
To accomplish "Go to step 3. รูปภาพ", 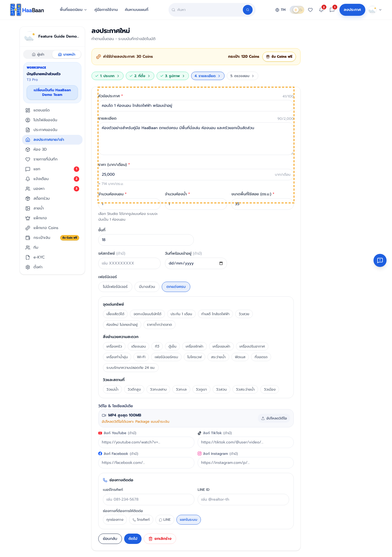I will [173, 76].
